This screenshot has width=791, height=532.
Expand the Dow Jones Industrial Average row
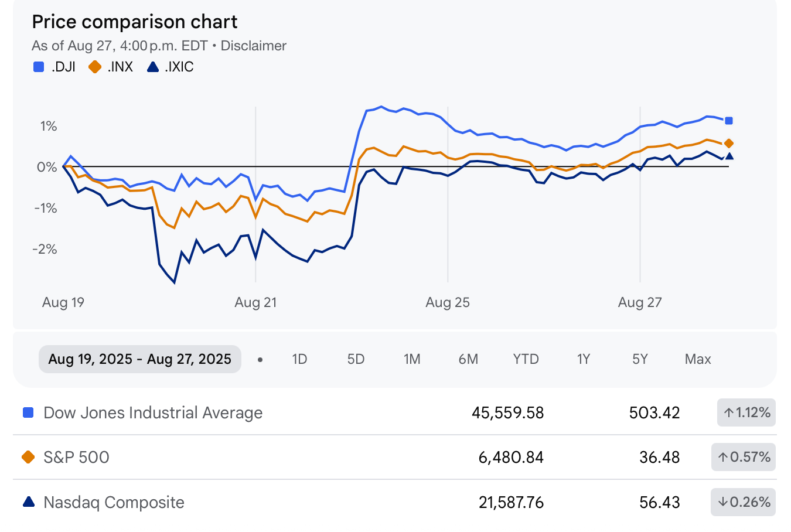(x=152, y=412)
